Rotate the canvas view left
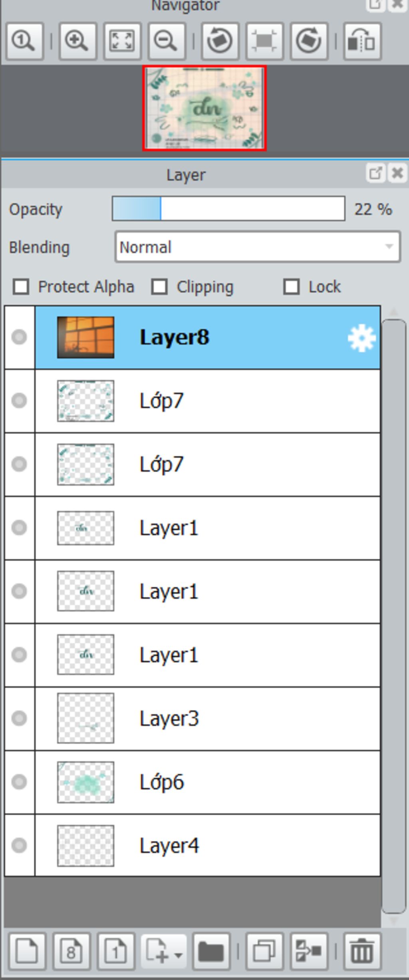 220,41
